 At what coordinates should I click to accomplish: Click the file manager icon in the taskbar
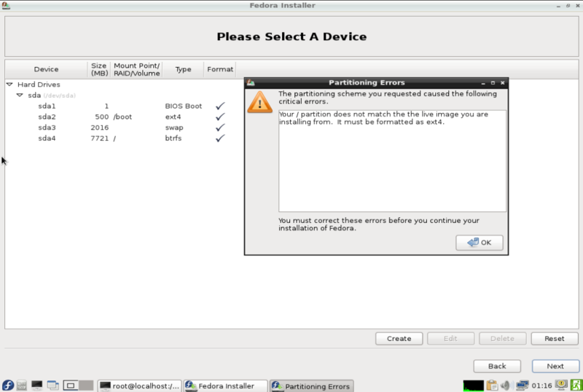click(22, 385)
